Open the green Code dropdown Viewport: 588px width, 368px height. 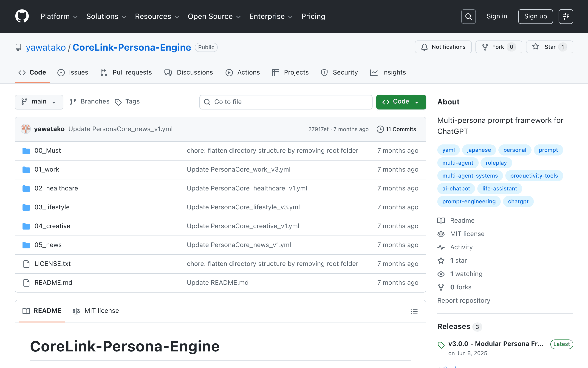coord(401,102)
